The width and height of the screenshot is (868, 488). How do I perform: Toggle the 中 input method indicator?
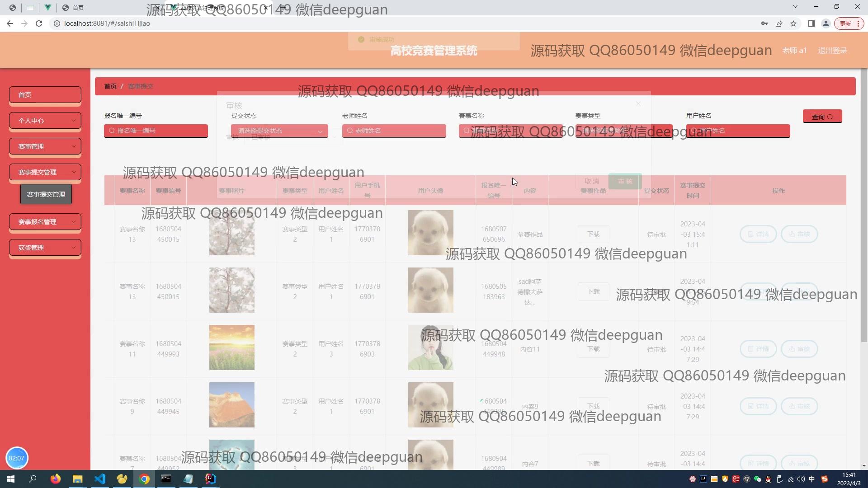(x=812, y=479)
